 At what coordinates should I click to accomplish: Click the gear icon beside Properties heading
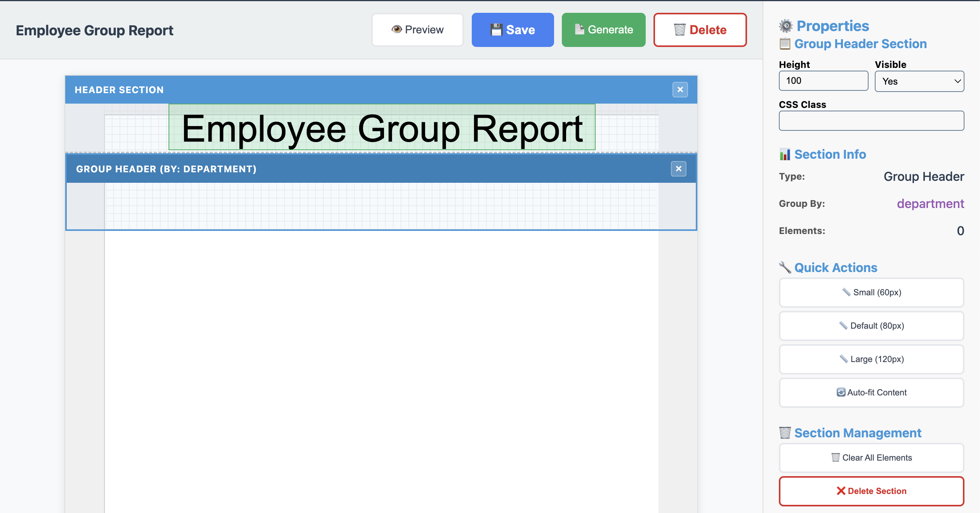(x=786, y=25)
